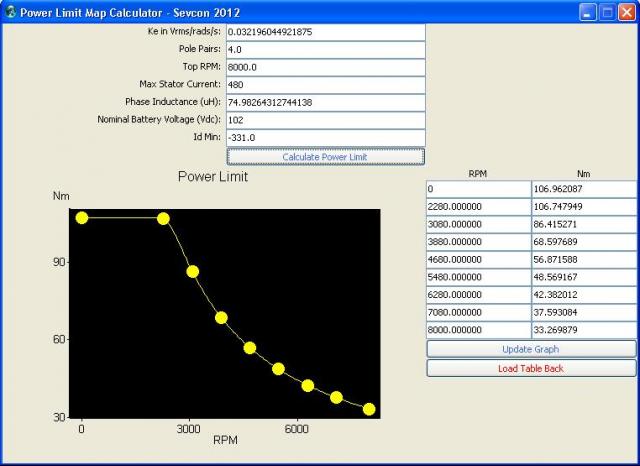
Task: Select the Nm cell 68.597689
Action: coord(584,242)
